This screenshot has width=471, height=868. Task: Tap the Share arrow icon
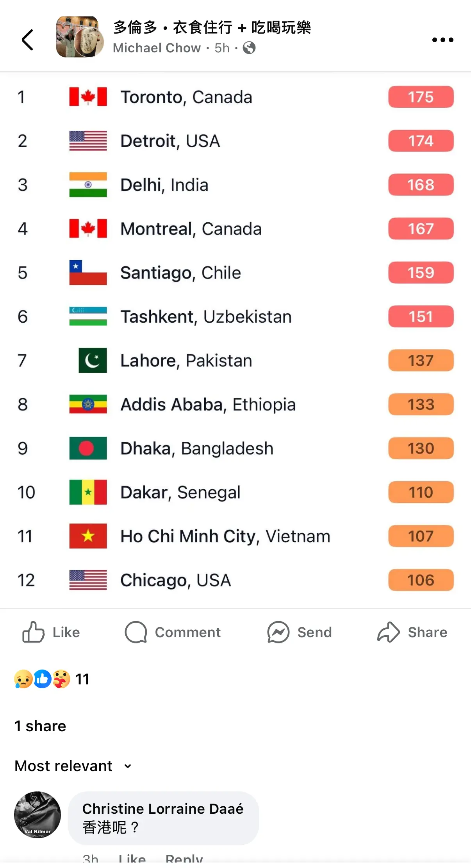pos(389,632)
